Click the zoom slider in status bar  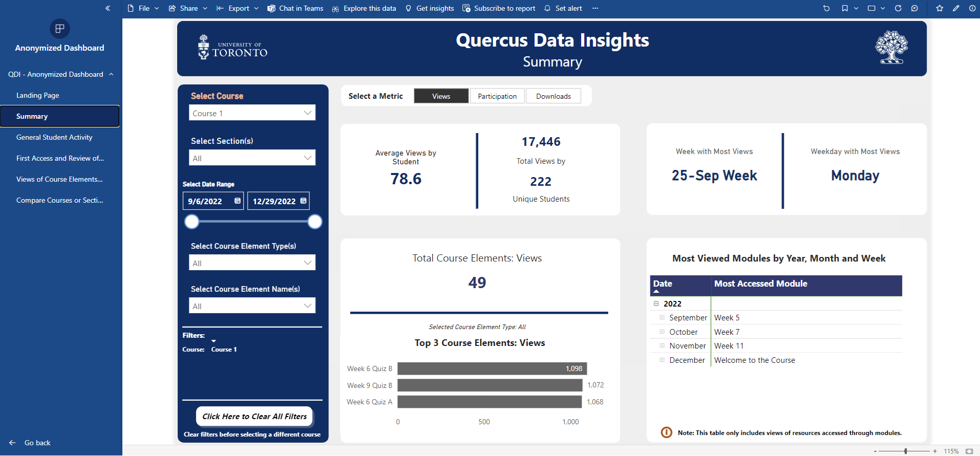click(905, 451)
